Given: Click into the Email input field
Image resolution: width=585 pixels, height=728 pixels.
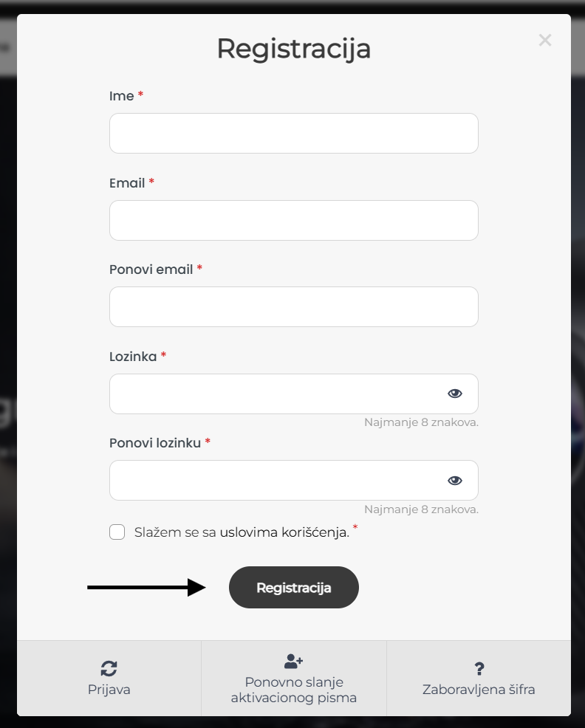Looking at the screenshot, I should point(294,221).
